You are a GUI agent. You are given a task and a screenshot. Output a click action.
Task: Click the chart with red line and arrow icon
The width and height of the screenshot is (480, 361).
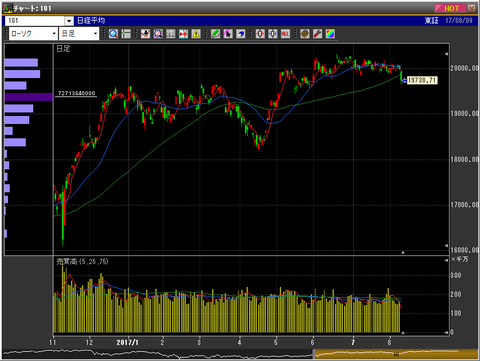click(x=145, y=34)
